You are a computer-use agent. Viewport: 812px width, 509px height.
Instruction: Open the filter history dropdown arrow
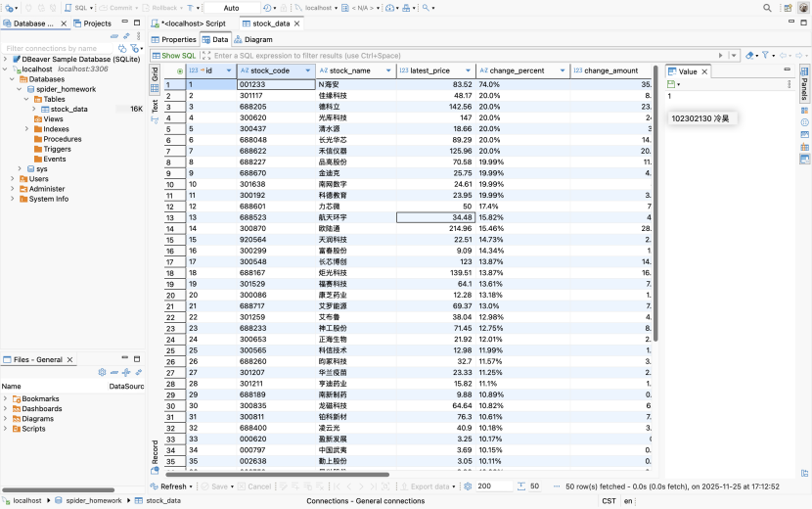[x=734, y=56]
